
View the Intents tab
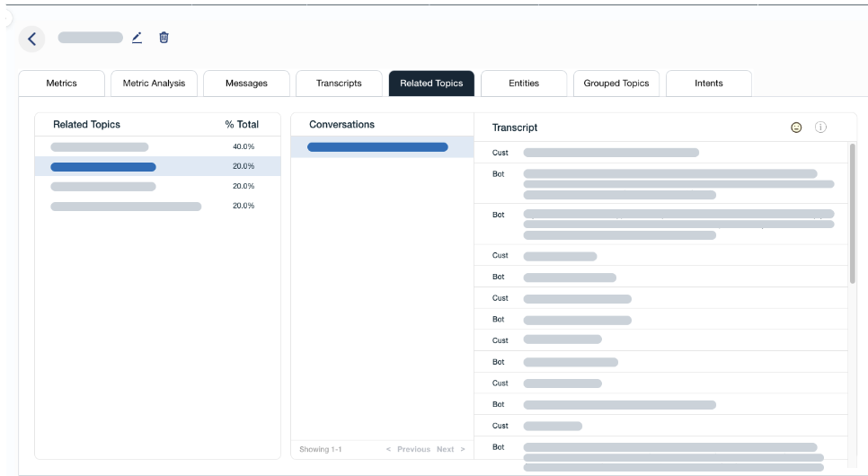(x=709, y=84)
